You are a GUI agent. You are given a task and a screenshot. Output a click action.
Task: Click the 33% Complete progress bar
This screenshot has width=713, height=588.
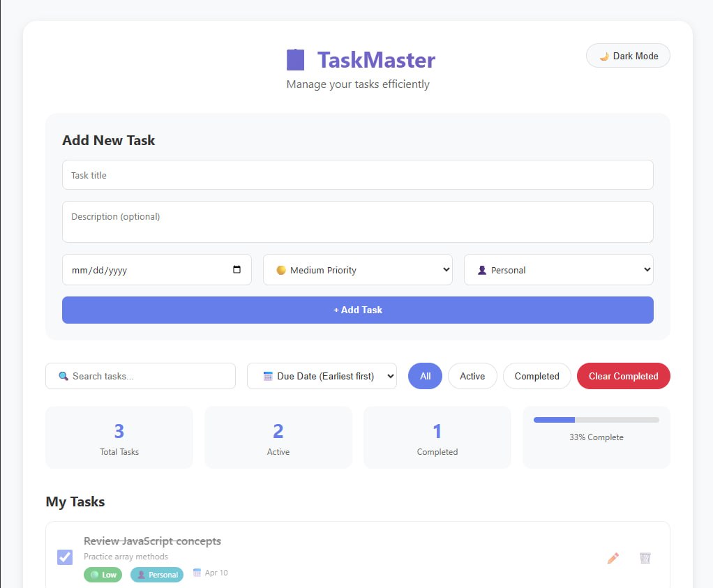(x=596, y=420)
